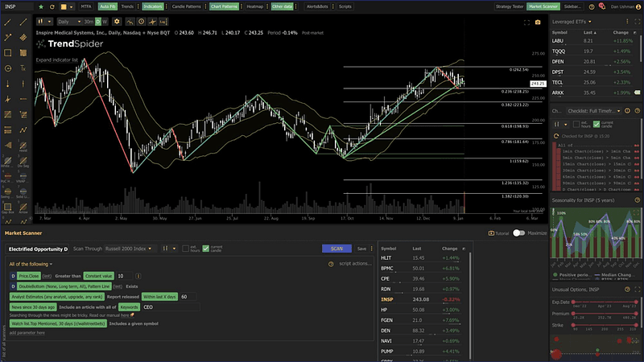
Task: Open the Heatmap tab
Action: click(254, 6)
